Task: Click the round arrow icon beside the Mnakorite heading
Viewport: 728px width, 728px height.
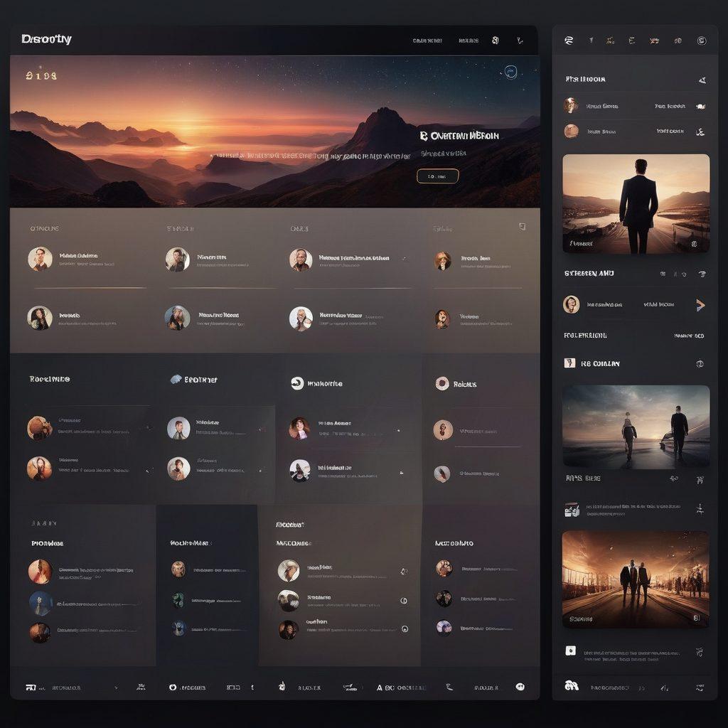Action: point(297,383)
